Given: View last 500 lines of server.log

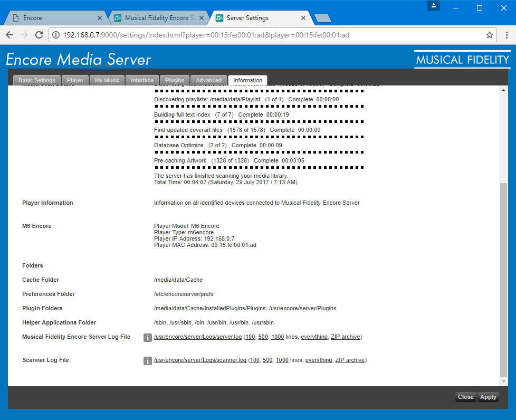Looking at the screenshot, I should tap(263, 337).
